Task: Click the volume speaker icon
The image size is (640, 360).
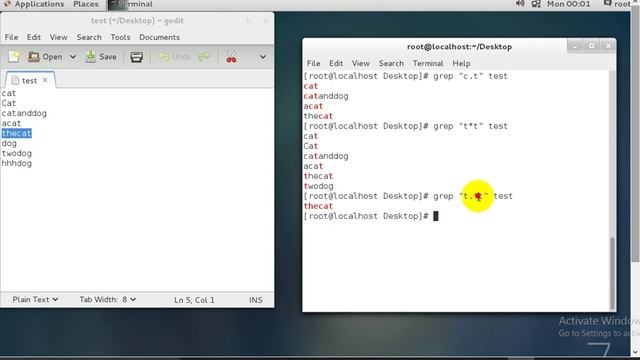Action: 520,4
